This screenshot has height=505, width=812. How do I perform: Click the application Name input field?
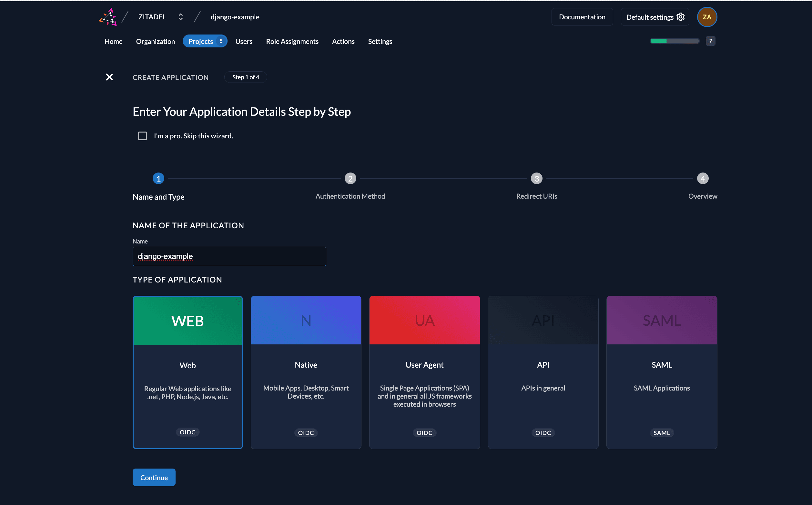click(229, 256)
